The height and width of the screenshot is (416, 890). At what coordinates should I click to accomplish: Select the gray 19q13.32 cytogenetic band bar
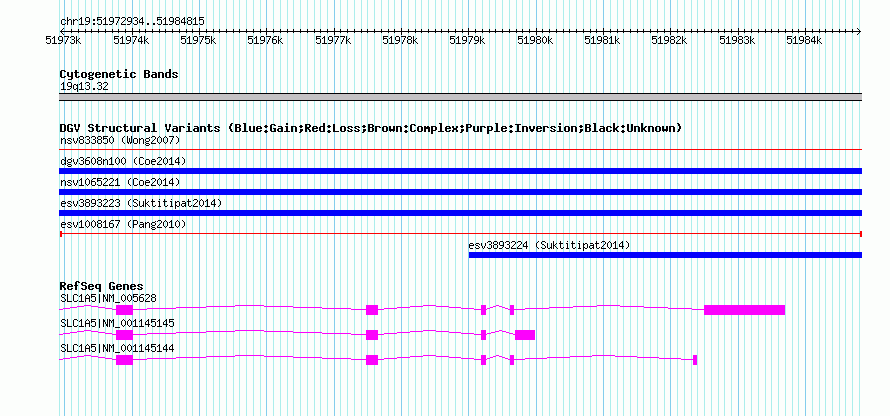460,97
